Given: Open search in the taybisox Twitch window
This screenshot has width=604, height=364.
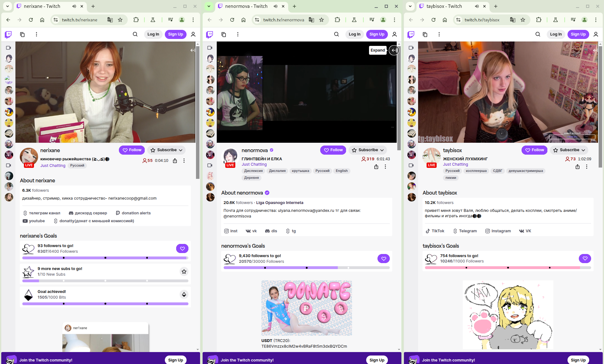Looking at the screenshot, I should [x=538, y=34].
